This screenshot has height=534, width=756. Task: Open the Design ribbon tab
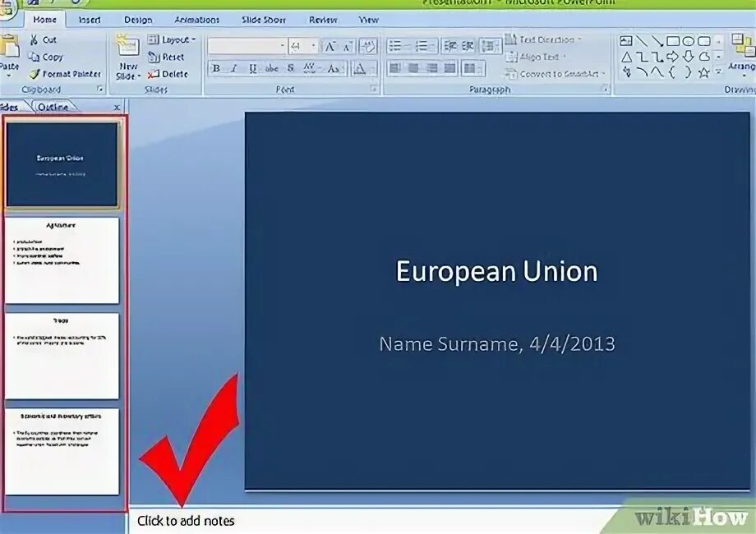(x=138, y=20)
